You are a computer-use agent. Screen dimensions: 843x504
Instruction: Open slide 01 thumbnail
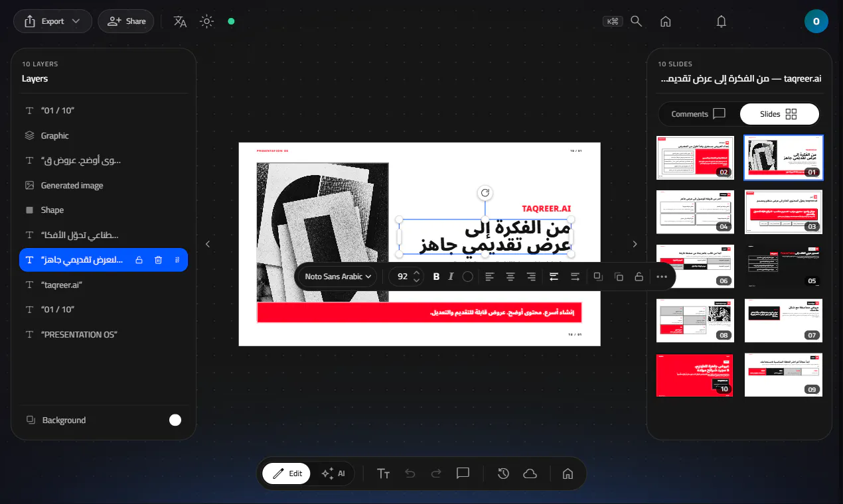[784, 158]
